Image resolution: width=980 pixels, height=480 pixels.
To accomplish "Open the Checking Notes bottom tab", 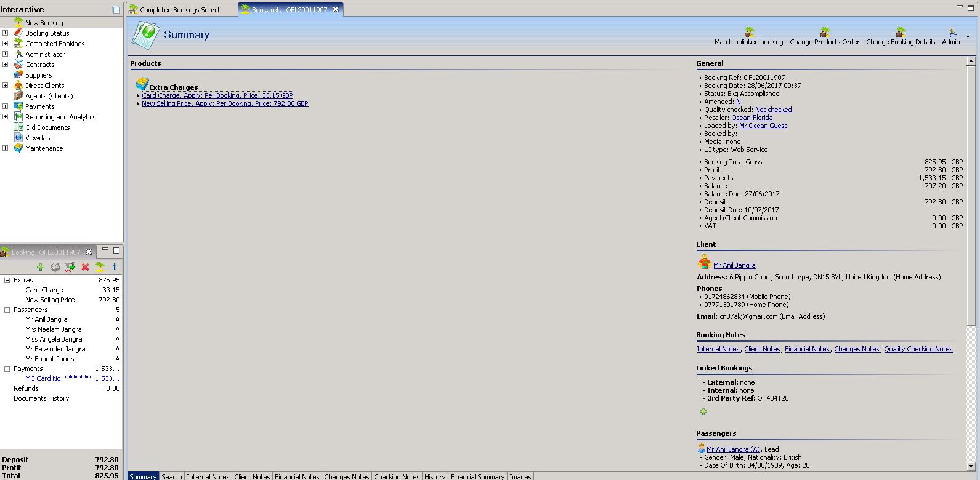I will tap(397, 476).
